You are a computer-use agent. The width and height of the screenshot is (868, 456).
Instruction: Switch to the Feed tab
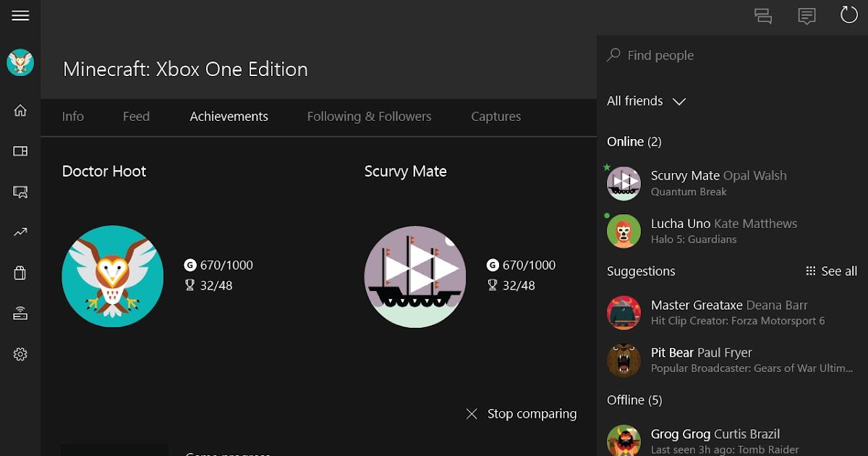tap(136, 117)
